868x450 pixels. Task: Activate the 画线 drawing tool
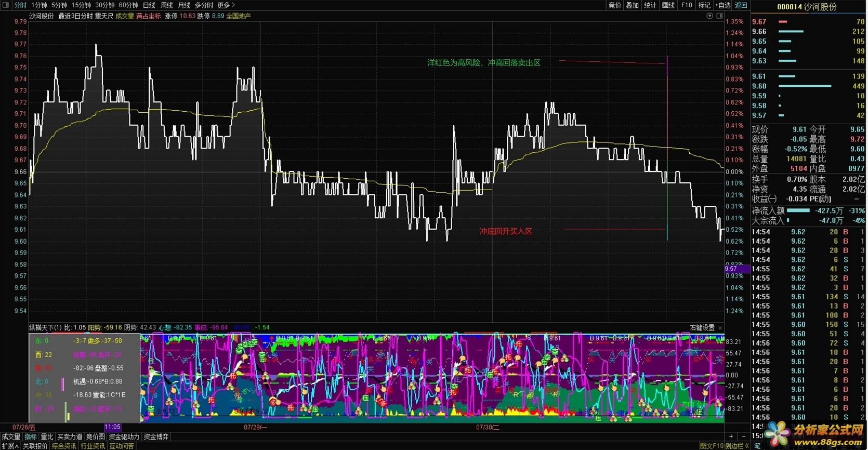point(668,5)
